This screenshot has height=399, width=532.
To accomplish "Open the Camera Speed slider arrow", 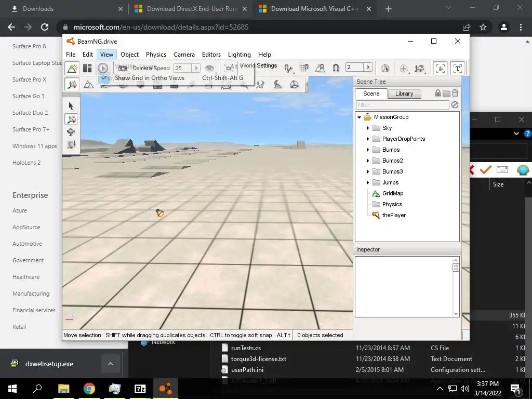I will [x=196, y=68].
